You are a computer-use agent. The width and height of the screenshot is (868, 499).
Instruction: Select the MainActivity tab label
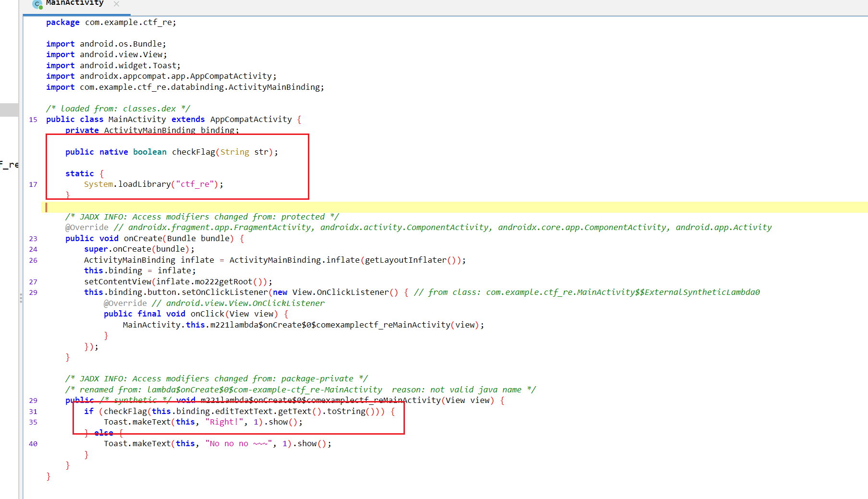click(x=74, y=3)
